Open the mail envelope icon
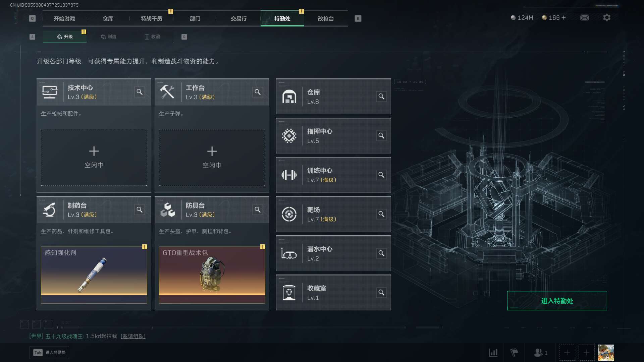The image size is (644, 362). [x=585, y=18]
